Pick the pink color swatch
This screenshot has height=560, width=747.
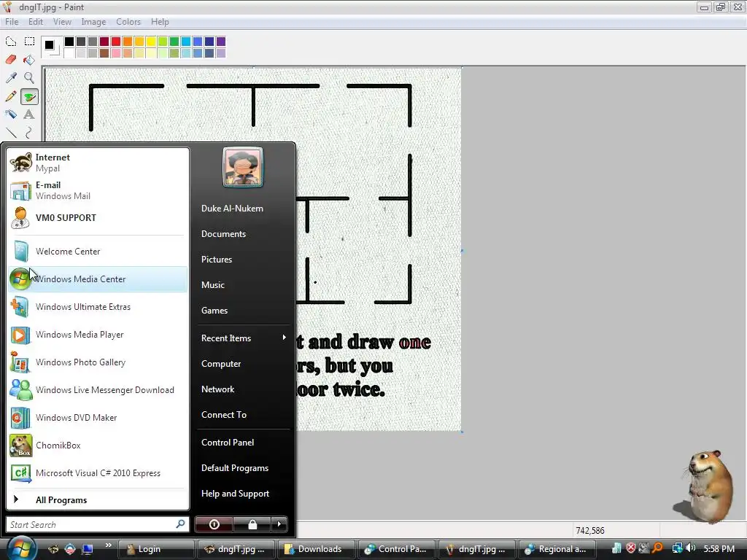pos(116,52)
